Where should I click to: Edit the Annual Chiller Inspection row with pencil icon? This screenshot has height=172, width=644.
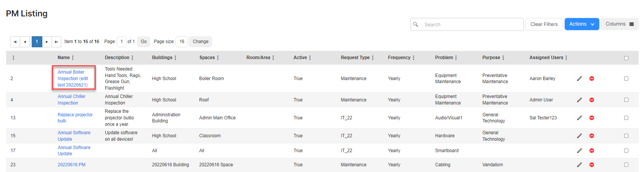click(x=579, y=100)
